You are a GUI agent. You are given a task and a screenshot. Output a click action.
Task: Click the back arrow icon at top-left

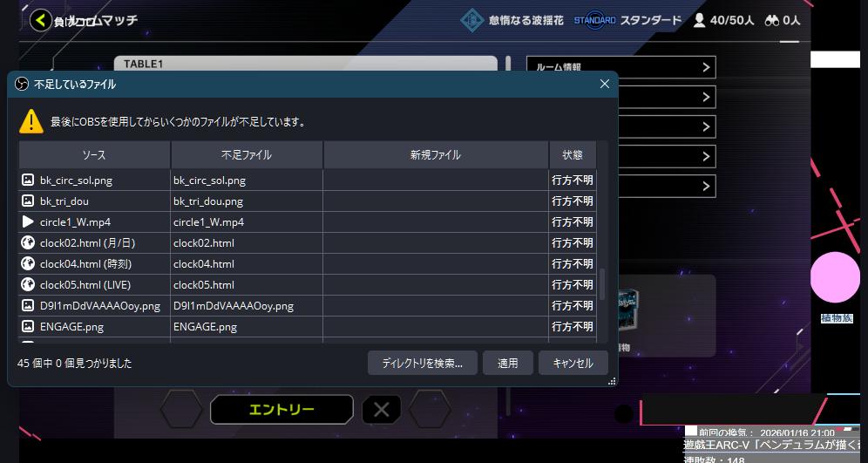39,20
